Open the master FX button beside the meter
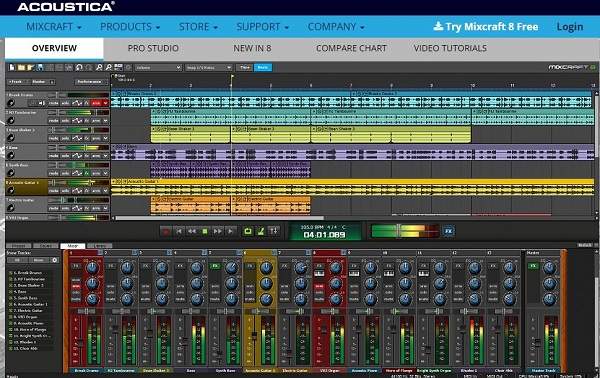This screenshot has height=378, width=600. [x=448, y=231]
